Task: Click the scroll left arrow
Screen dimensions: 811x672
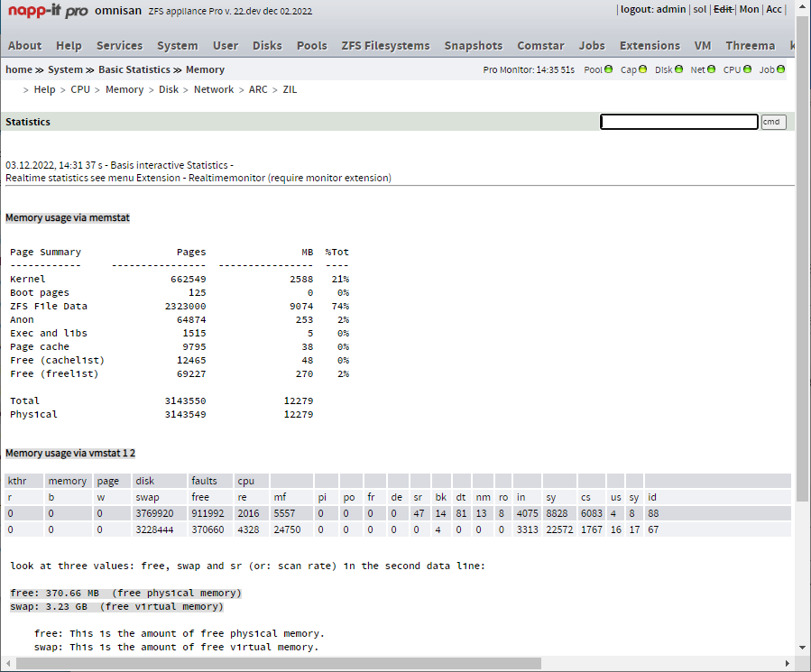Action: pos(8,663)
